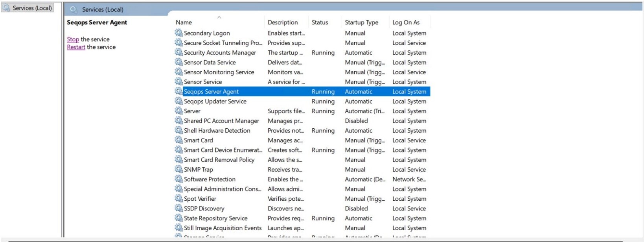Image resolution: width=644 pixels, height=242 pixels.
Task: Click the Running status of Seqops Updater Service
Action: (x=323, y=102)
